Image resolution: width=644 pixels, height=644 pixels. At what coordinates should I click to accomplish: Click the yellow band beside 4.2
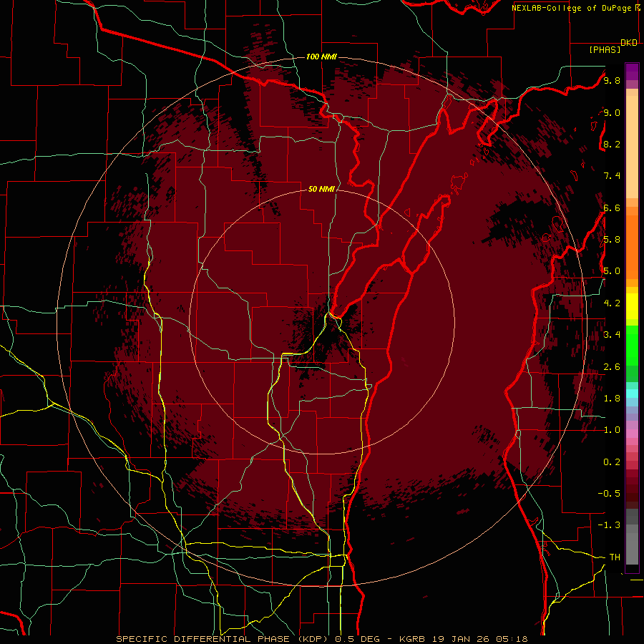pyautogui.click(x=632, y=306)
